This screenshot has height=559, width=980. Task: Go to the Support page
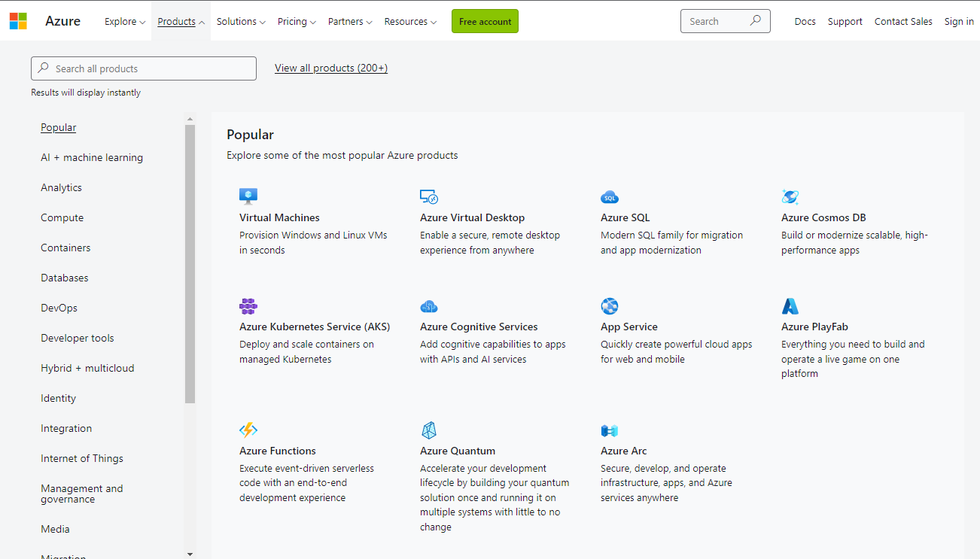coord(845,22)
